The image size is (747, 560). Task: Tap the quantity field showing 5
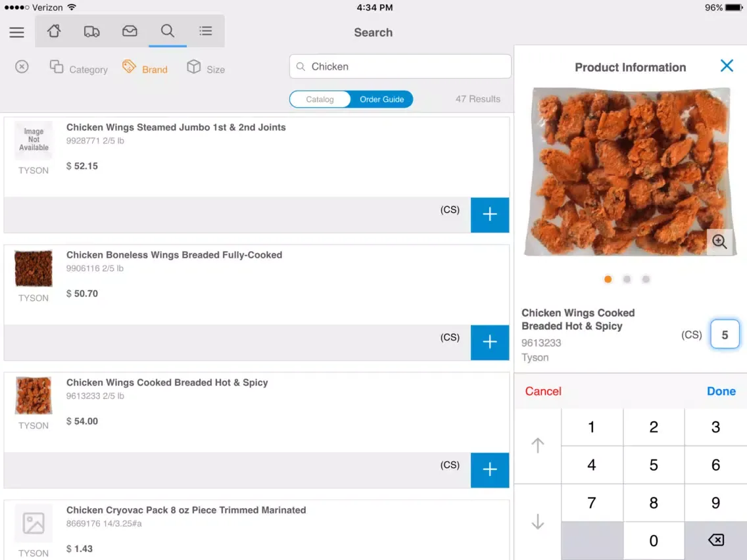(725, 335)
